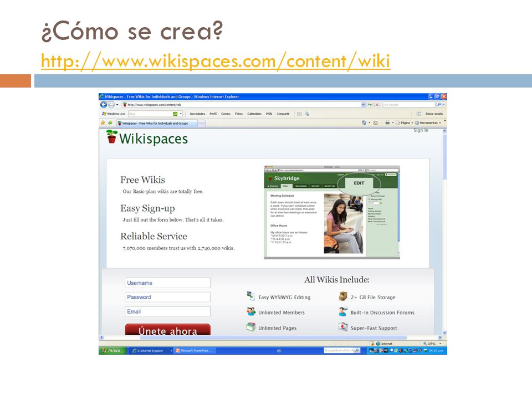Click the Unlimited Pages icon
This screenshot has height=399, width=532.
[x=250, y=327]
